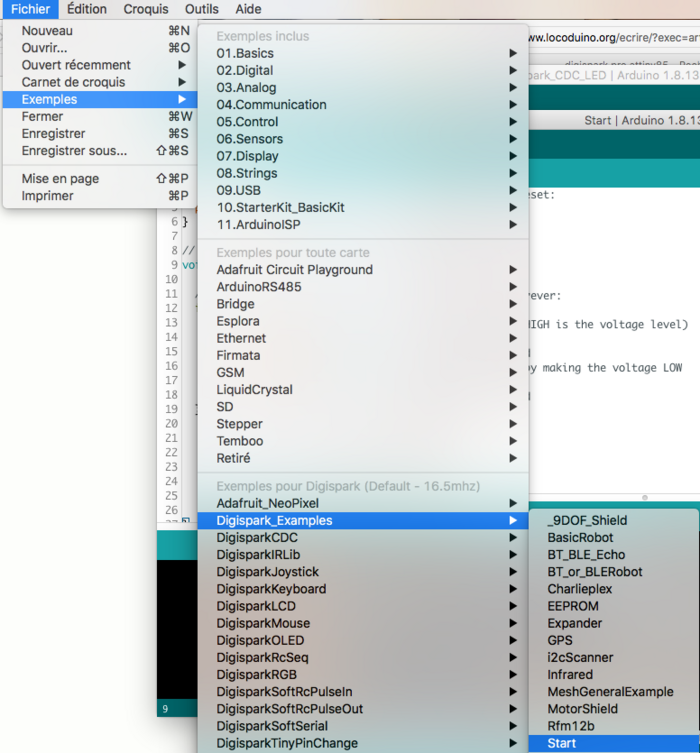Open GSM library examples

pyautogui.click(x=363, y=373)
